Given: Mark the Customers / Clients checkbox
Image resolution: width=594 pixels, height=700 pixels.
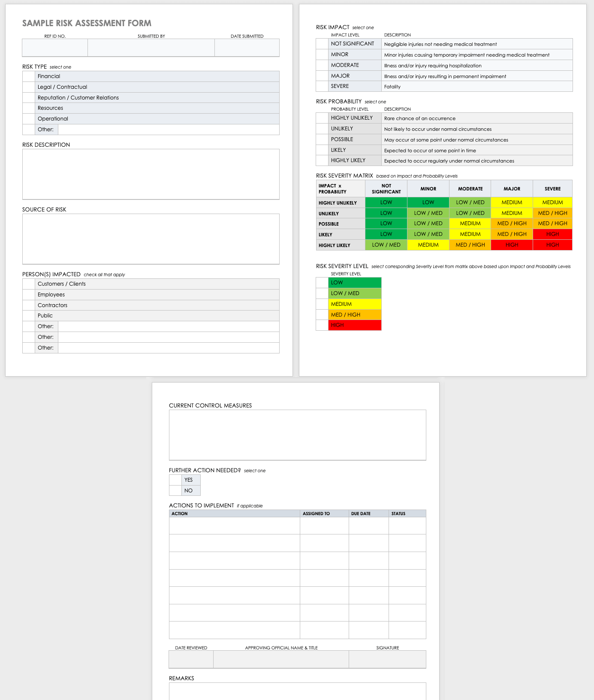Looking at the screenshot, I should (29, 284).
